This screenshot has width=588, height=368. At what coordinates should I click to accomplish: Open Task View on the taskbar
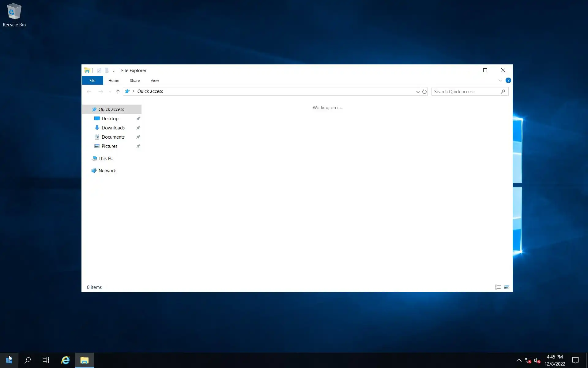46,360
